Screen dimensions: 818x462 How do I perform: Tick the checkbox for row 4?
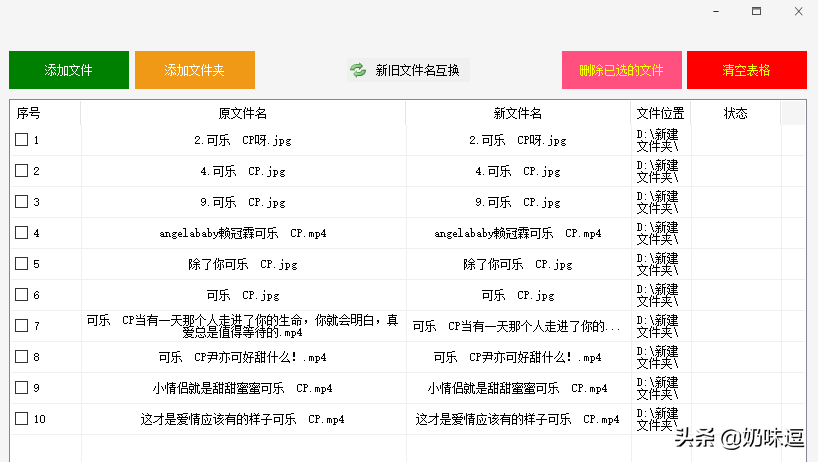(21, 232)
